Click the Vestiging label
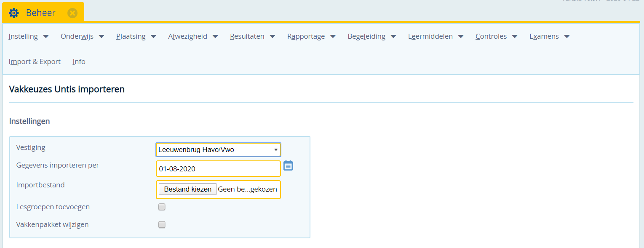Image resolution: width=644 pixels, height=248 pixels. coord(31,148)
